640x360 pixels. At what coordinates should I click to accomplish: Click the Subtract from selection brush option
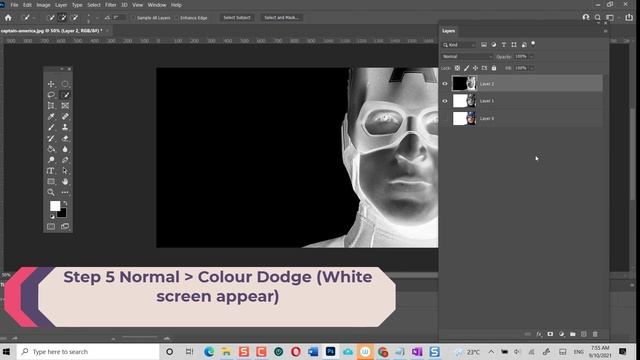click(x=75, y=18)
